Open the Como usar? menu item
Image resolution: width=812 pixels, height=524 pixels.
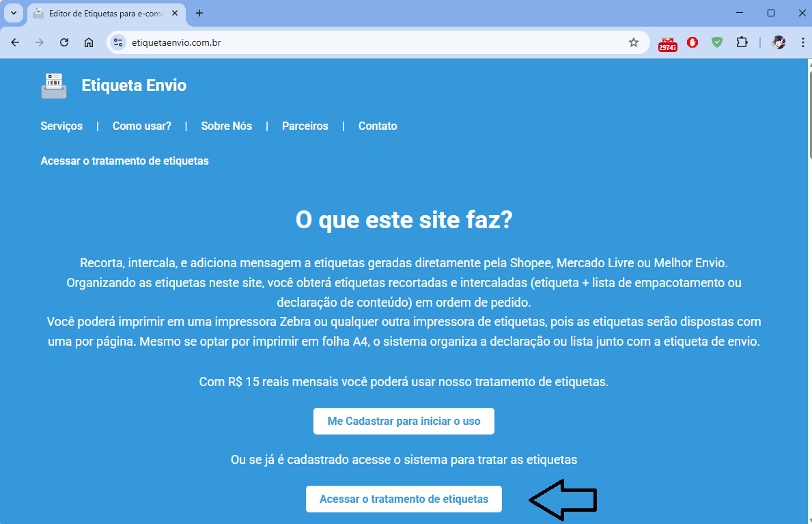[x=142, y=126]
